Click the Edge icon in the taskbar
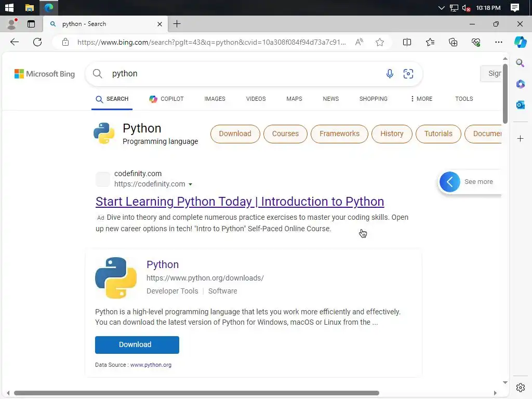Viewport: 532px width, 399px height. tap(49, 7)
